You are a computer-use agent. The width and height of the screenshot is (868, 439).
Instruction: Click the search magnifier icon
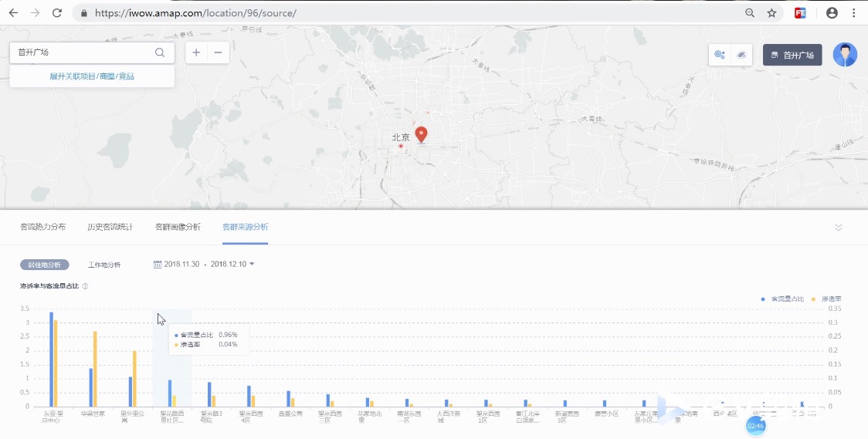coord(159,52)
